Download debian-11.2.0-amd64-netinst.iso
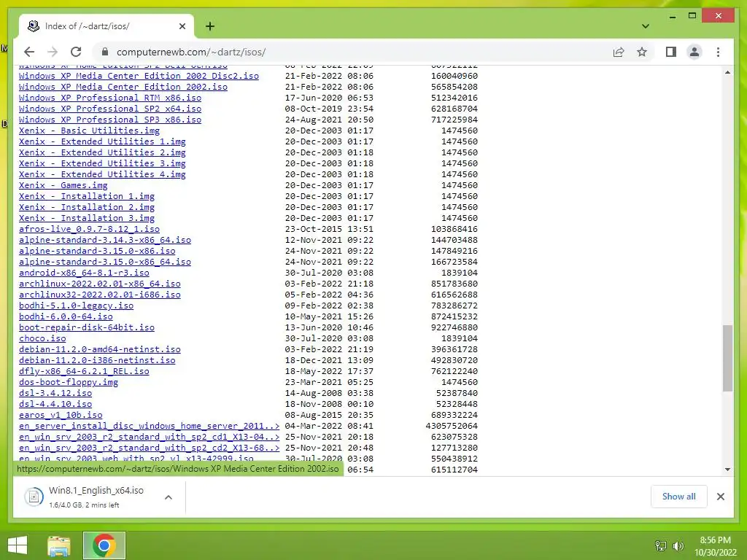The height and width of the screenshot is (560, 747). point(99,349)
